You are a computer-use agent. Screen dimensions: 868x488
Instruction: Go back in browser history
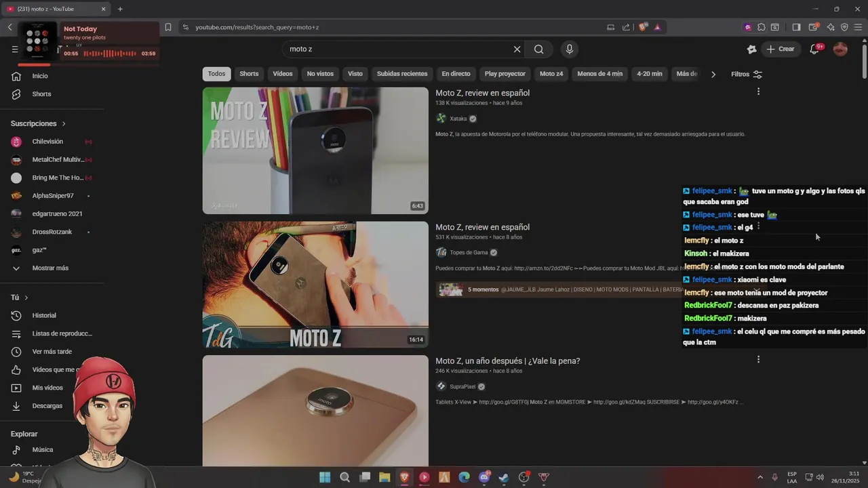tap(9, 27)
